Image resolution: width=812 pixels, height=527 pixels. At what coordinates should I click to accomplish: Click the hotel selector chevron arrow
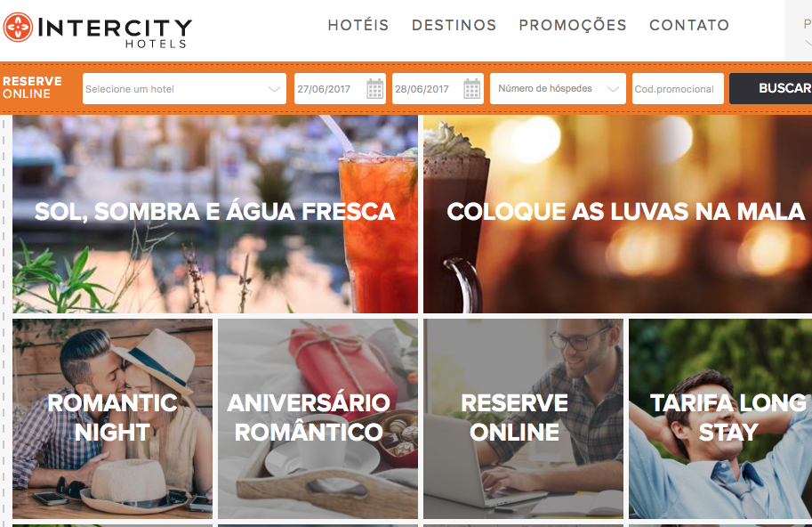coord(274,89)
